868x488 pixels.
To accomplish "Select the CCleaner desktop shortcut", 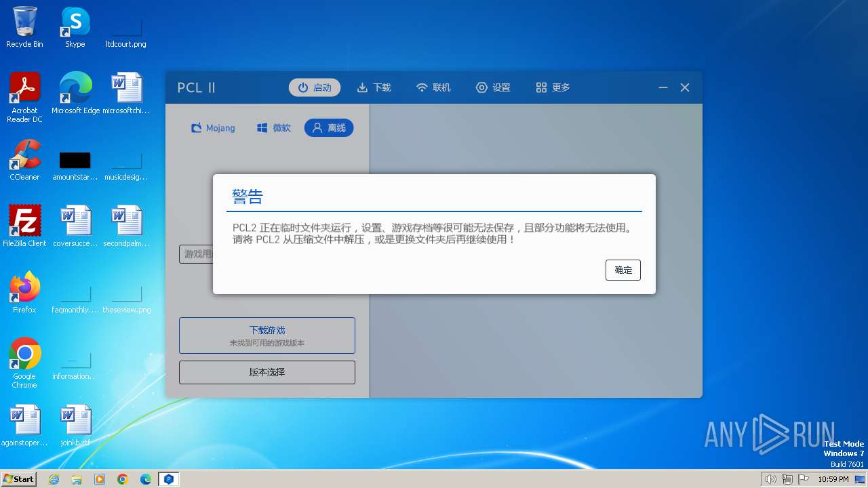I will [24, 160].
